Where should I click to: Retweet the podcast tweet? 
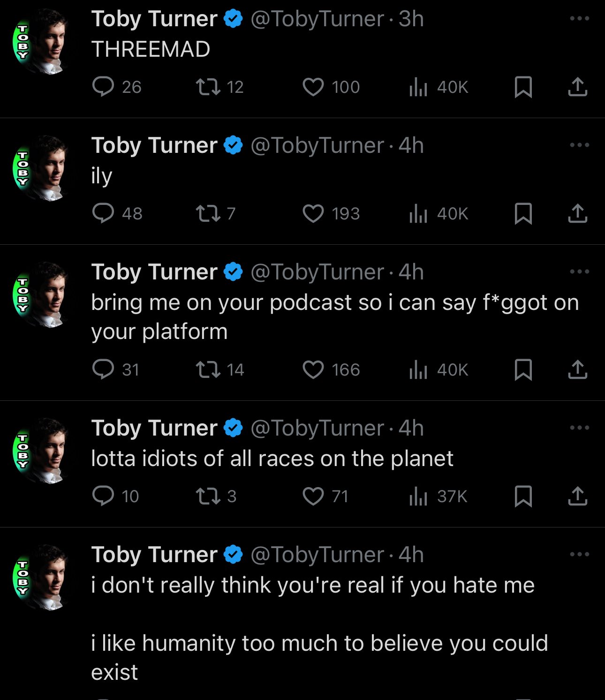[x=208, y=369]
